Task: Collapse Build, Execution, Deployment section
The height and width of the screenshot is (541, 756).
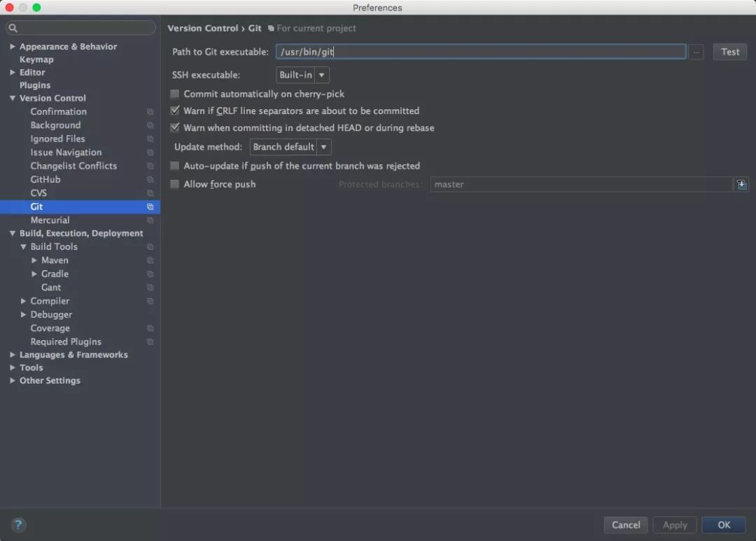Action: [x=13, y=233]
